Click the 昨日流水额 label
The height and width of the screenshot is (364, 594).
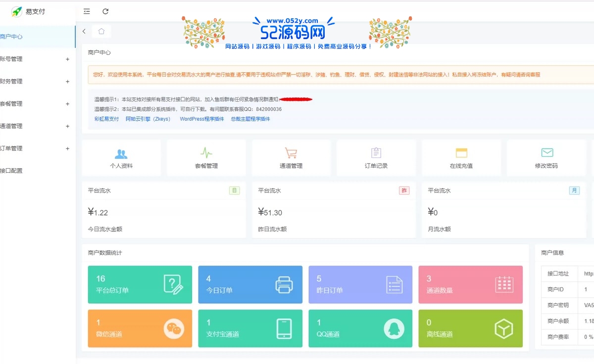pyautogui.click(x=272, y=229)
